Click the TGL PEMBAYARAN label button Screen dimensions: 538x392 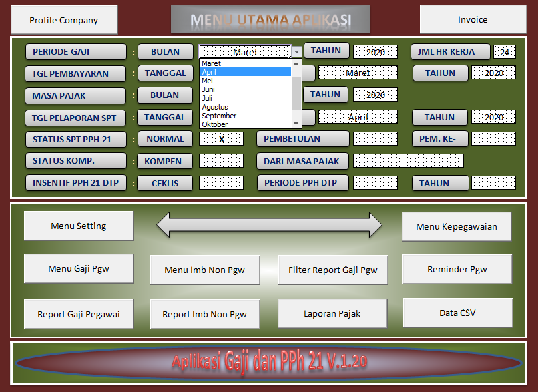pos(75,74)
